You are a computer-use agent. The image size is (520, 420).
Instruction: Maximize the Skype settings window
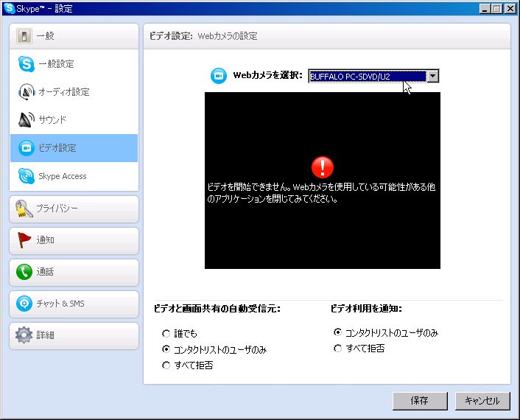click(497, 9)
